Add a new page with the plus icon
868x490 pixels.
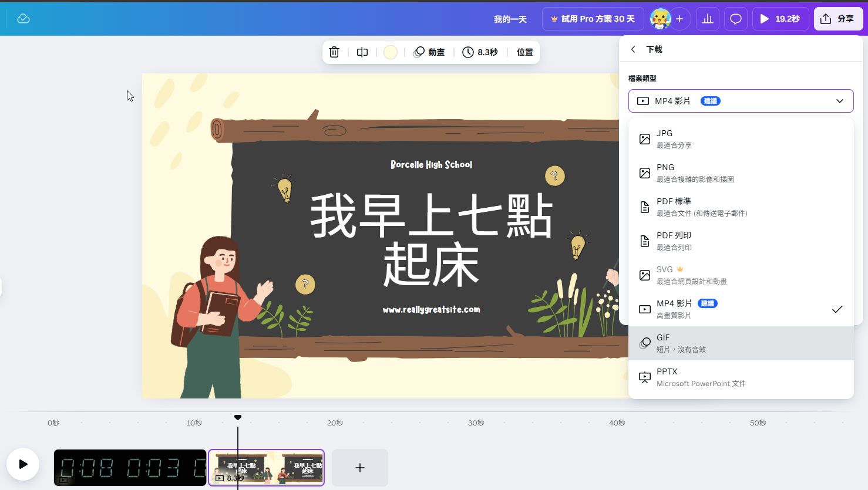point(359,467)
